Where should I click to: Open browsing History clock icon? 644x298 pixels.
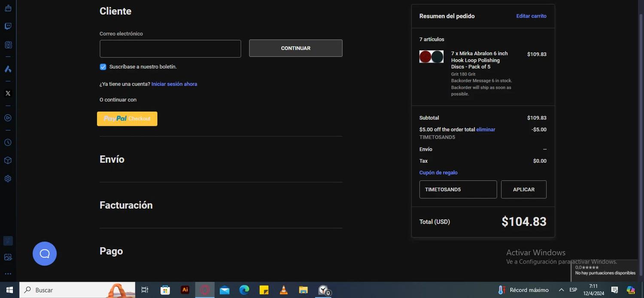(x=8, y=143)
